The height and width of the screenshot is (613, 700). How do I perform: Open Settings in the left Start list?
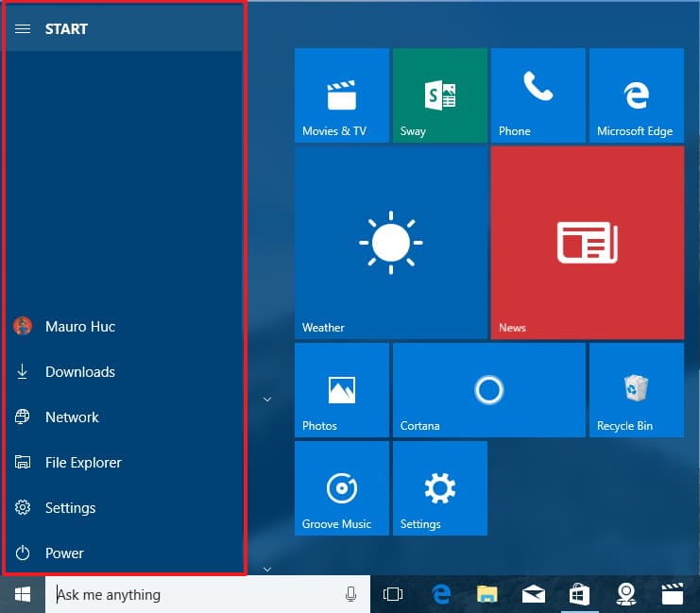(x=124, y=507)
